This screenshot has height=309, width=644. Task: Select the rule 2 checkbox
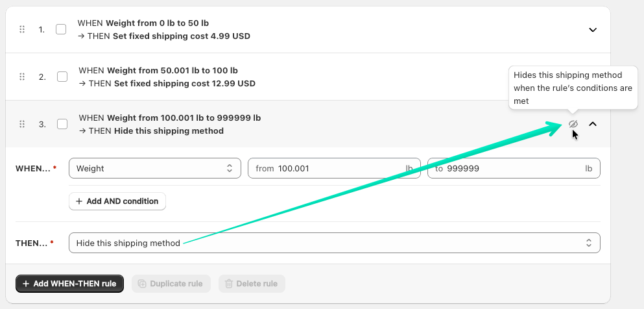(x=62, y=77)
